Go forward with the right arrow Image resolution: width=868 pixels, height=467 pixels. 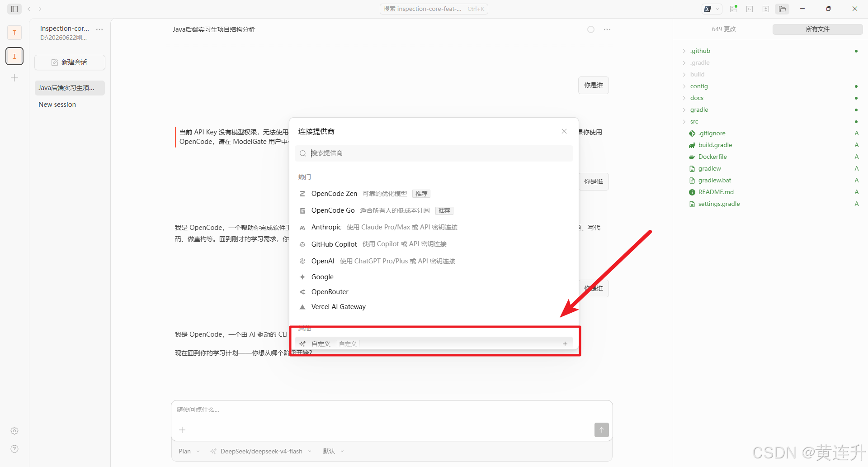40,9
